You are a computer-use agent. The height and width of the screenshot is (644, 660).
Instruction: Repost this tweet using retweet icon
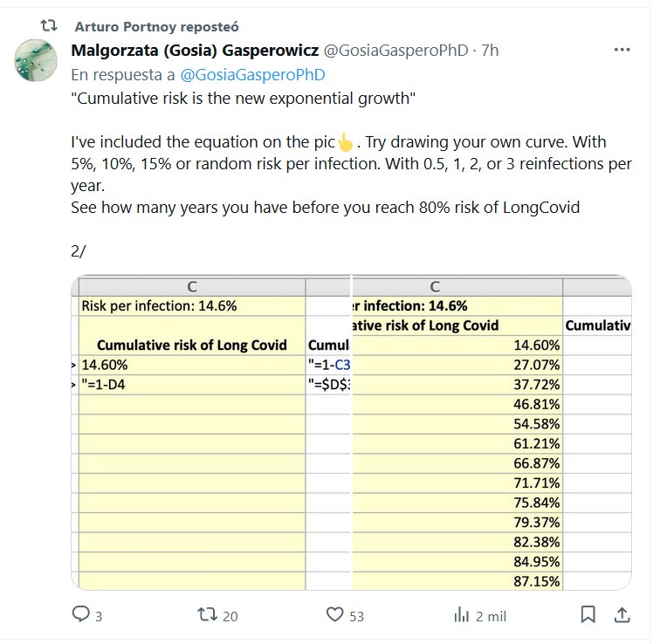coord(208,614)
